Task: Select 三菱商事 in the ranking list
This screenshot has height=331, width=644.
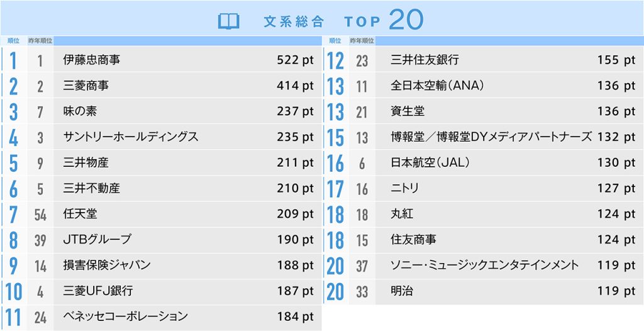Action: pos(86,86)
